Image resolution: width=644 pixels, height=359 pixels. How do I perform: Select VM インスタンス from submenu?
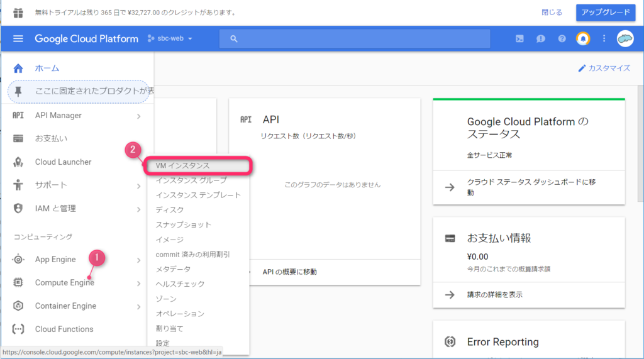click(198, 165)
